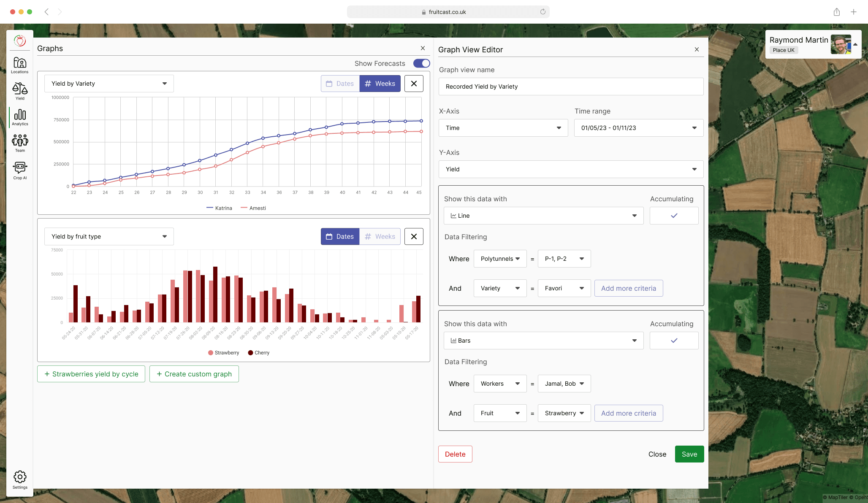
Task: Switch fruit type graph to Weeks
Action: 380,237
